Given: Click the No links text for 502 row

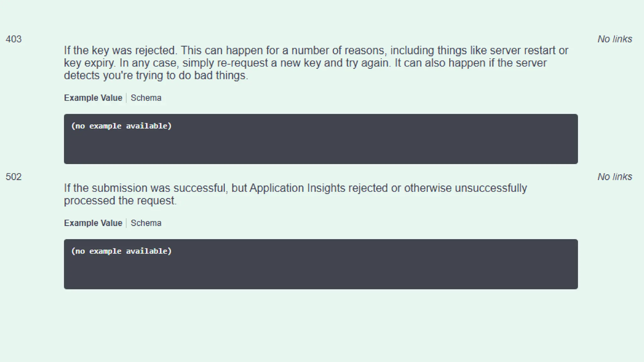Looking at the screenshot, I should [x=615, y=177].
